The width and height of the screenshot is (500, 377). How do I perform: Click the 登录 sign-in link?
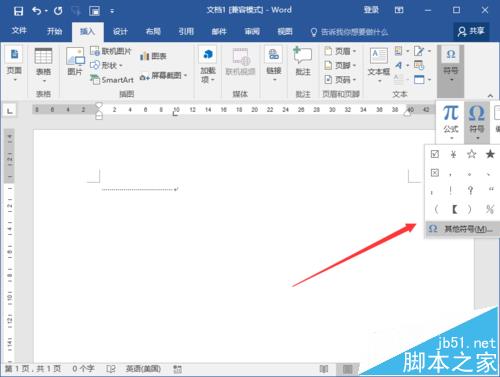pyautogui.click(x=371, y=10)
